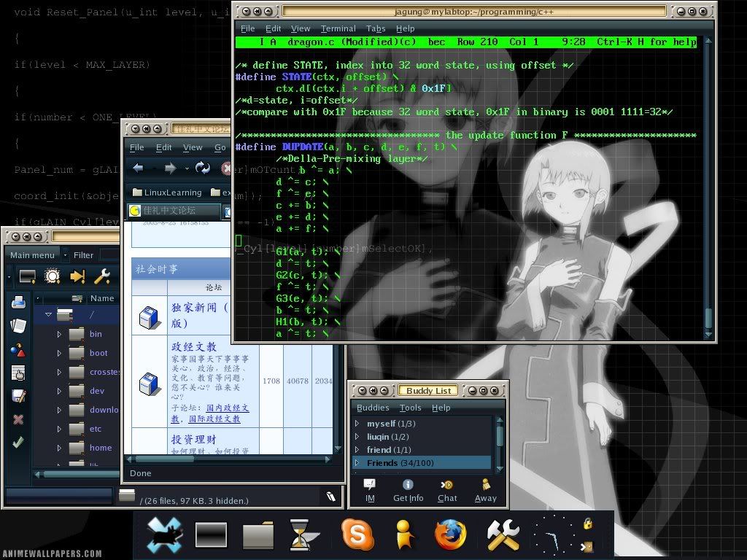Log out using the exit door icon
The width and height of the screenshot is (747, 560).
(587, 547)
